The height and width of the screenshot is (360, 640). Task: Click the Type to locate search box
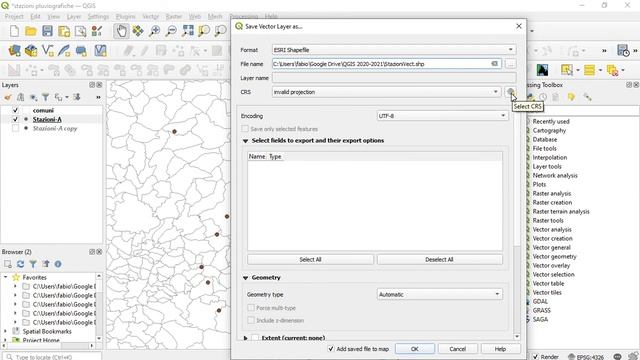(x=51, y=357)
